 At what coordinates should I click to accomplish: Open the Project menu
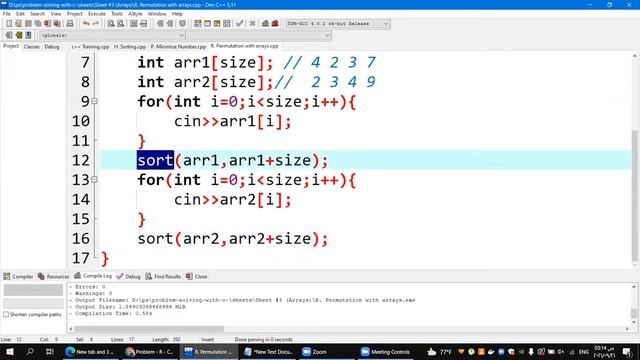pyautogui.click(x=74, y=14)
